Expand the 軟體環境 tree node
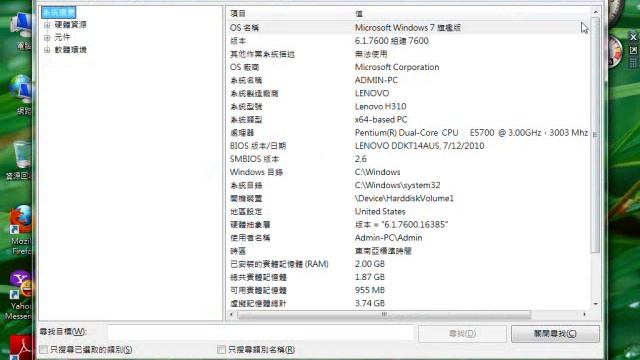The width and height of the screenshot is (640, 360). coord(47,50)
